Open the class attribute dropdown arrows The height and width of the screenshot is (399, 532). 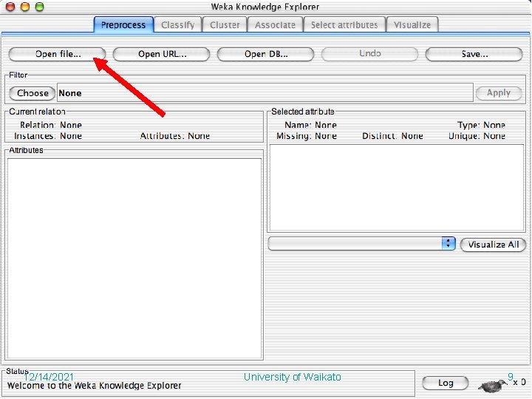(449, 243)
